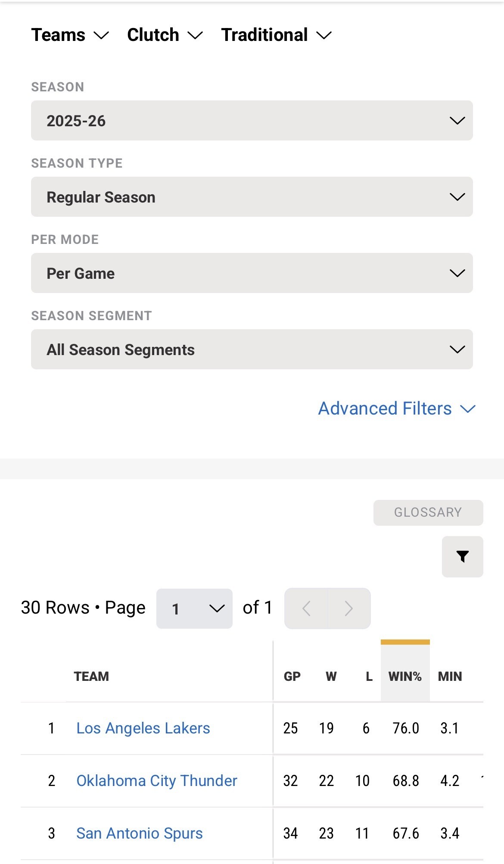Sort table by GP column
The image size is (504, 864).
(292, 676)
